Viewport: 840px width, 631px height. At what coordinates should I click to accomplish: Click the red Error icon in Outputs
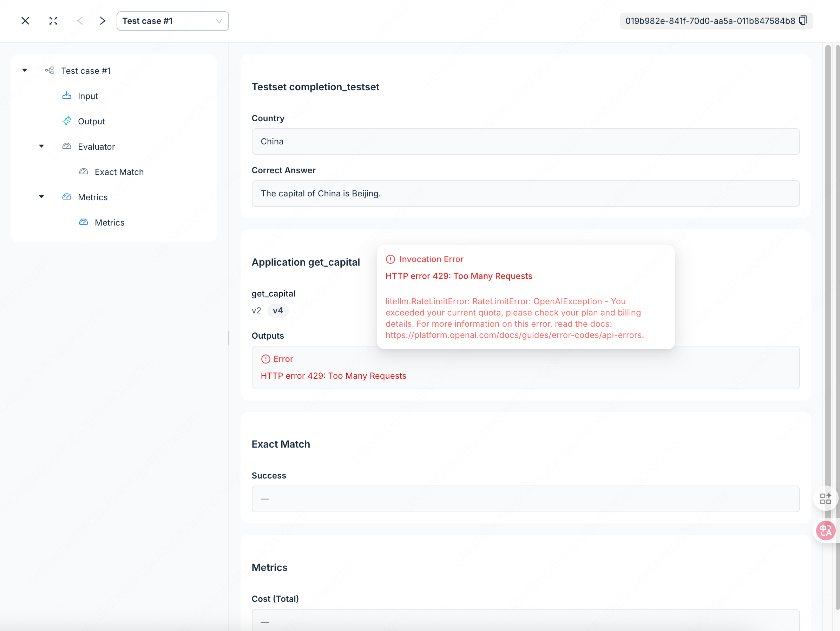265,359
